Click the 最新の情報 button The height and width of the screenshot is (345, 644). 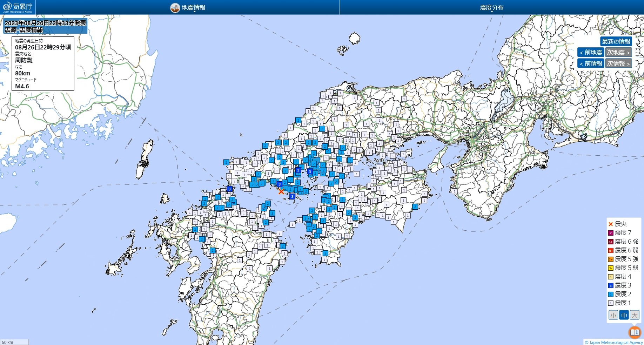click(616, 41)
